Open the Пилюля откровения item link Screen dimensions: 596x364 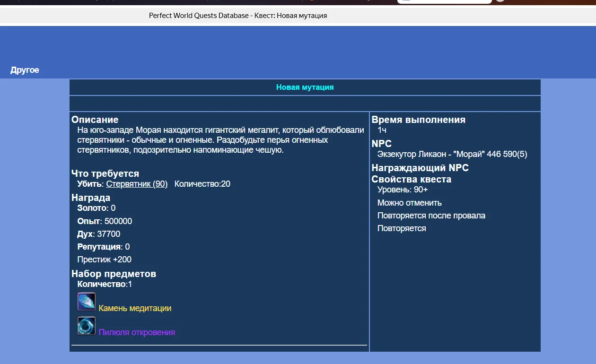[x=136, y=332]
